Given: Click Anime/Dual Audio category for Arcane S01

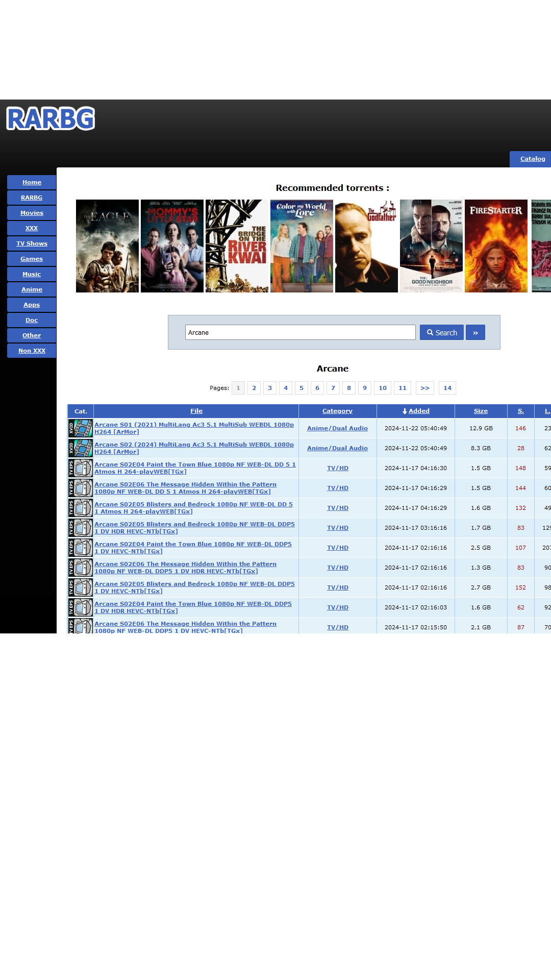Looking at the screenshot, I should coord(337,428).
